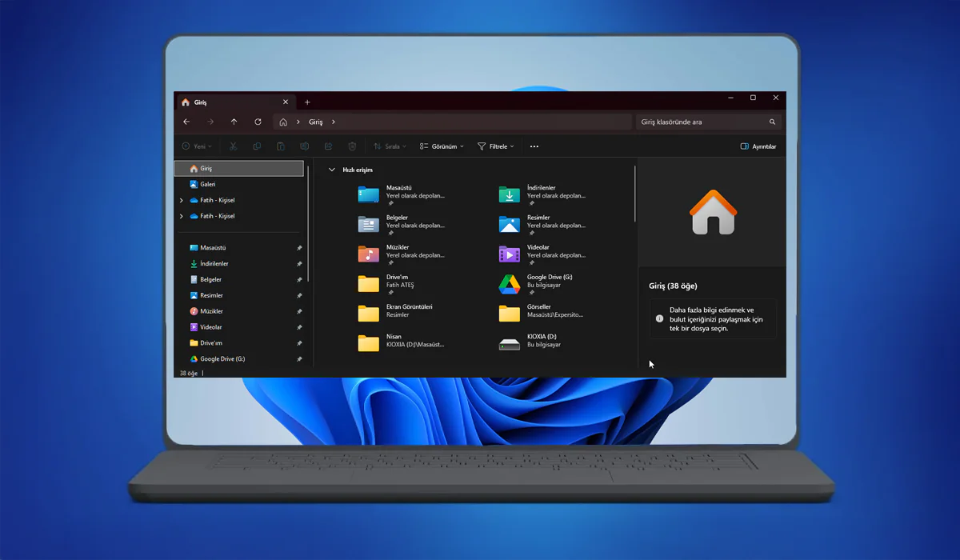Open the Görseller folder
This screenshot has width=960, height=560.
pos(542,311)
